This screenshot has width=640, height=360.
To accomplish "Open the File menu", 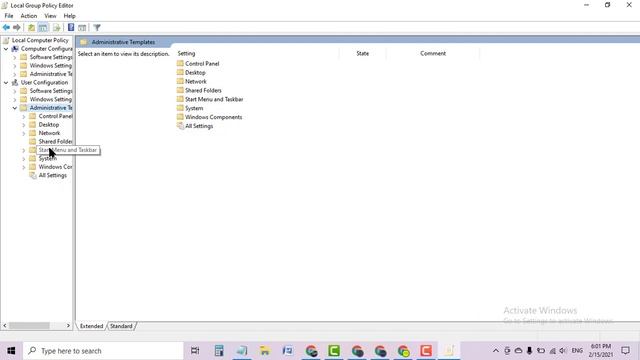I will point(9,16).
